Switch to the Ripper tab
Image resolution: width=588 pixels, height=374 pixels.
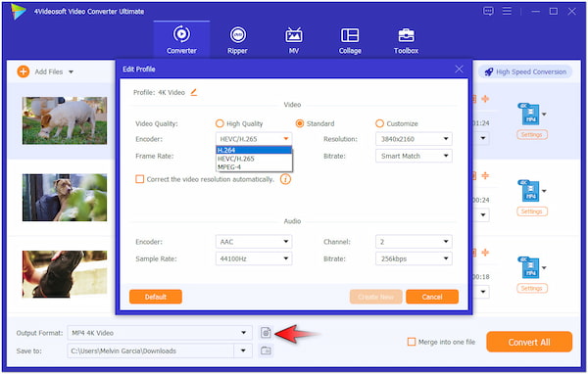tap(237, 40)
